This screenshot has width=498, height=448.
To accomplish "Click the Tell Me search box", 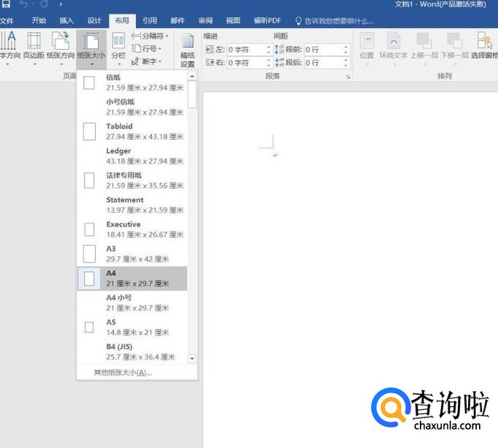I will click(x=340, y=20).
